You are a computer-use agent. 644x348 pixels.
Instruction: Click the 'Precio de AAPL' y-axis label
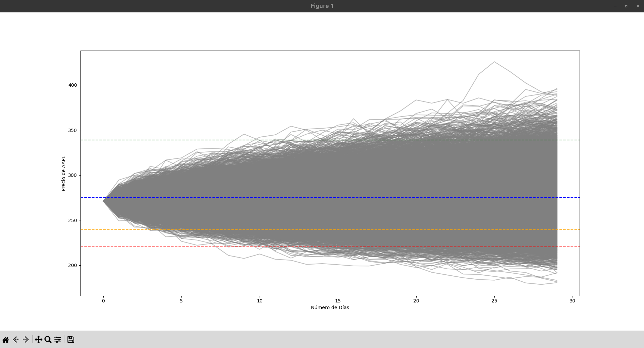(63, 173)
